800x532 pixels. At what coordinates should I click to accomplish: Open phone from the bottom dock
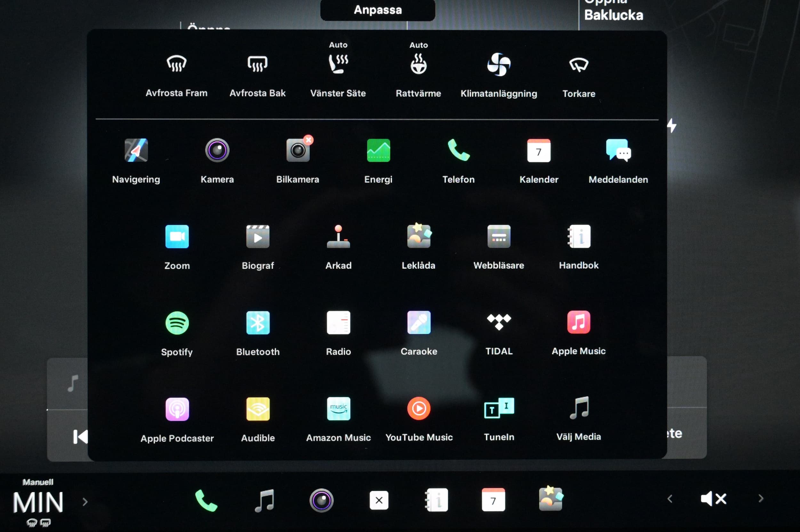(206, 500)
